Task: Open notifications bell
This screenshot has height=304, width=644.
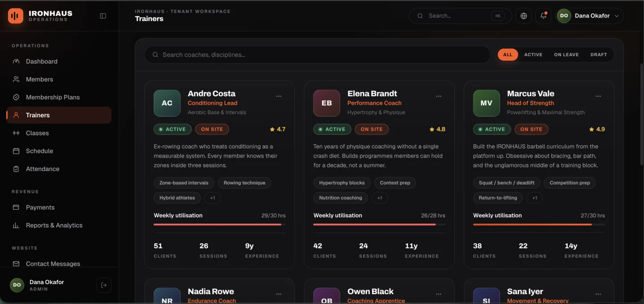Action: click(543, 16)
